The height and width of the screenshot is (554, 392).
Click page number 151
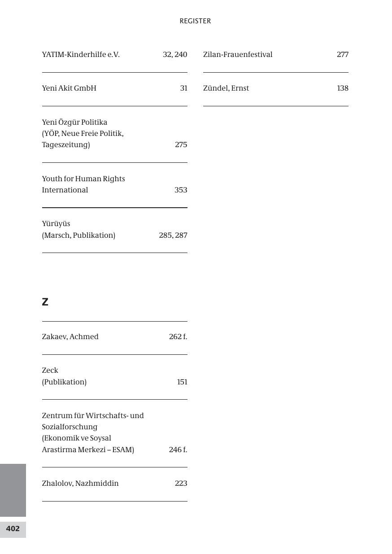182,382
